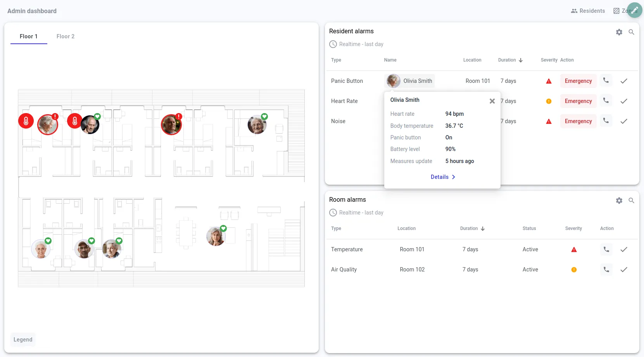Switch to the Floor 2 tab
The height and width of the screenshot is (357, 644).
(x=65, y=36)
